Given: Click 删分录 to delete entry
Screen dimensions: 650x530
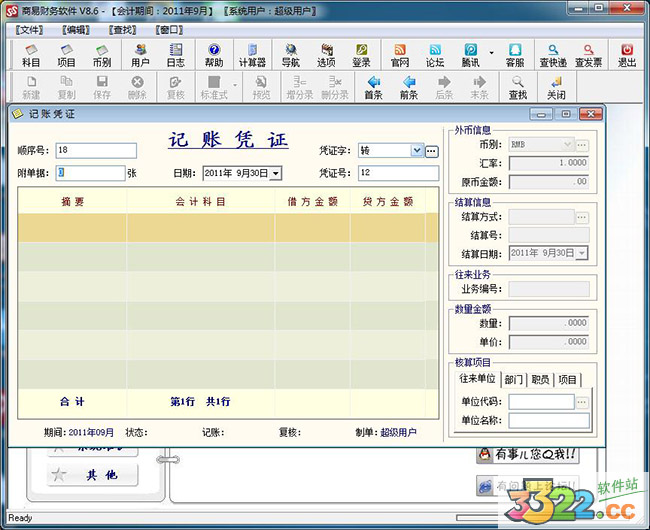Looking at the screenshot, I should pyautogui.click(x=335, y=88).
